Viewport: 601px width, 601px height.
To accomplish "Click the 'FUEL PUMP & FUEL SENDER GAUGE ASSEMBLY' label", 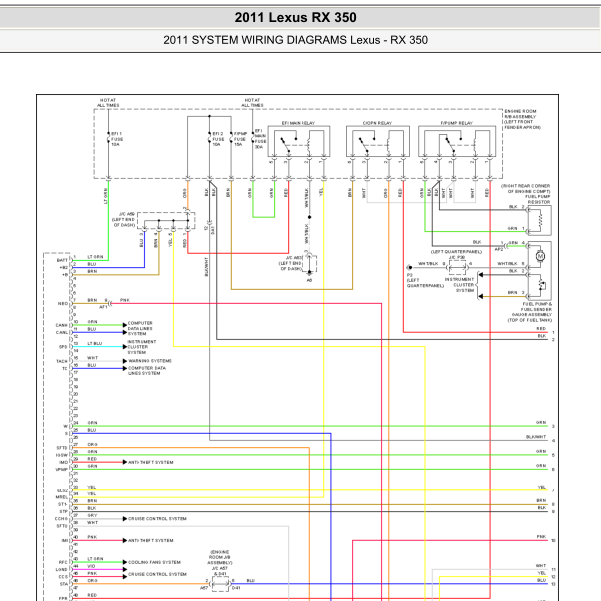I will (x=530, y=312).
